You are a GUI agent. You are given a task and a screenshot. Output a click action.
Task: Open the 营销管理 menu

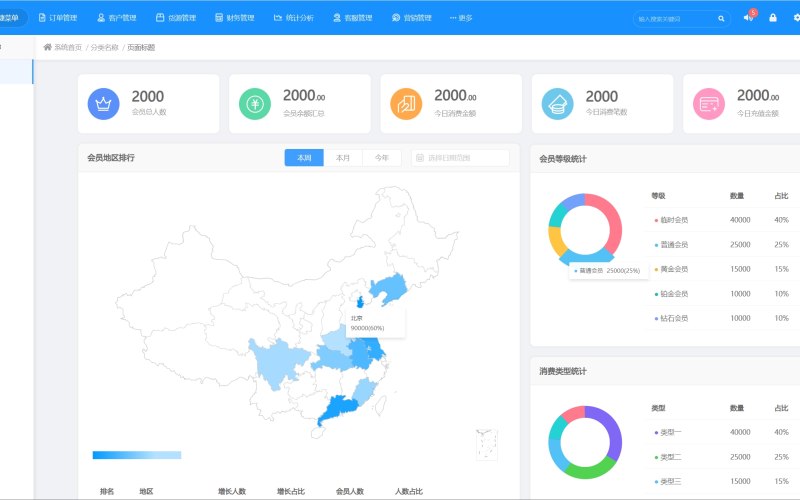(412, 18)
